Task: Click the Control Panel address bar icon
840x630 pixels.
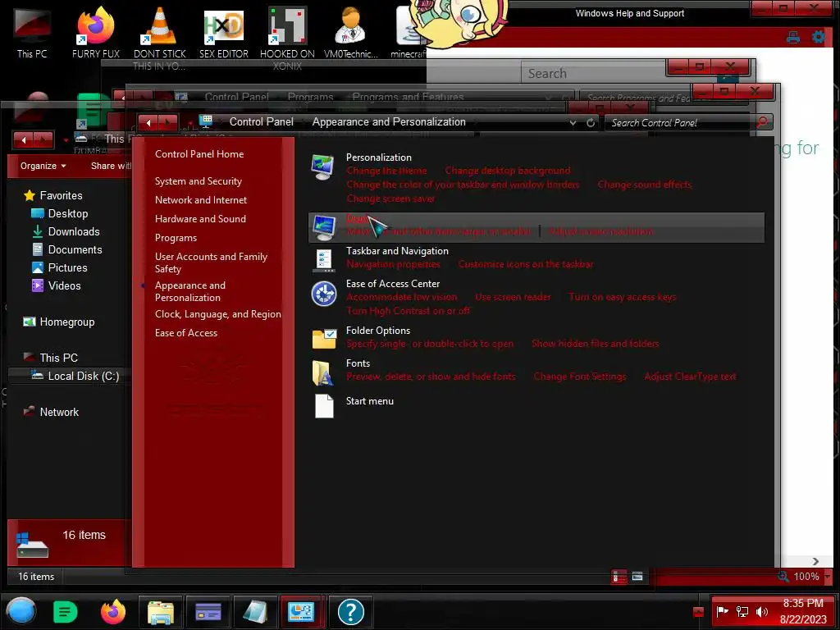Action: [x=206, y=121]
